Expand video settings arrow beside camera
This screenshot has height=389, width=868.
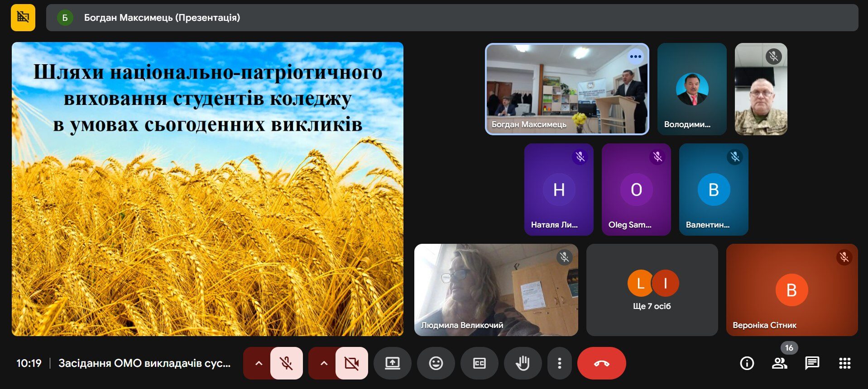click(324, 363)
